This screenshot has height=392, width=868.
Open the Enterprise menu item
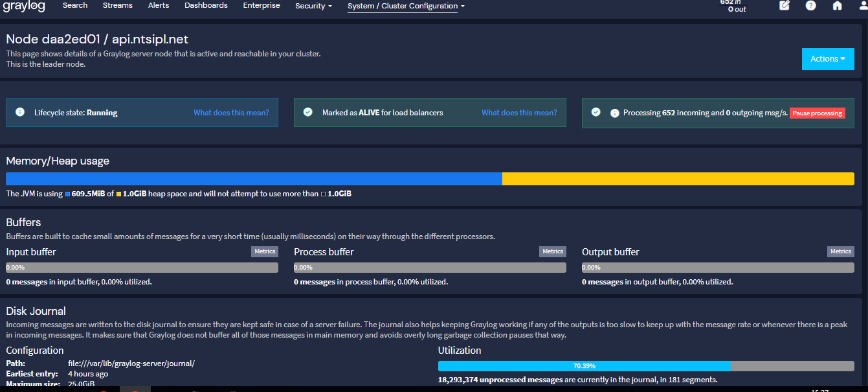point(262,5)
